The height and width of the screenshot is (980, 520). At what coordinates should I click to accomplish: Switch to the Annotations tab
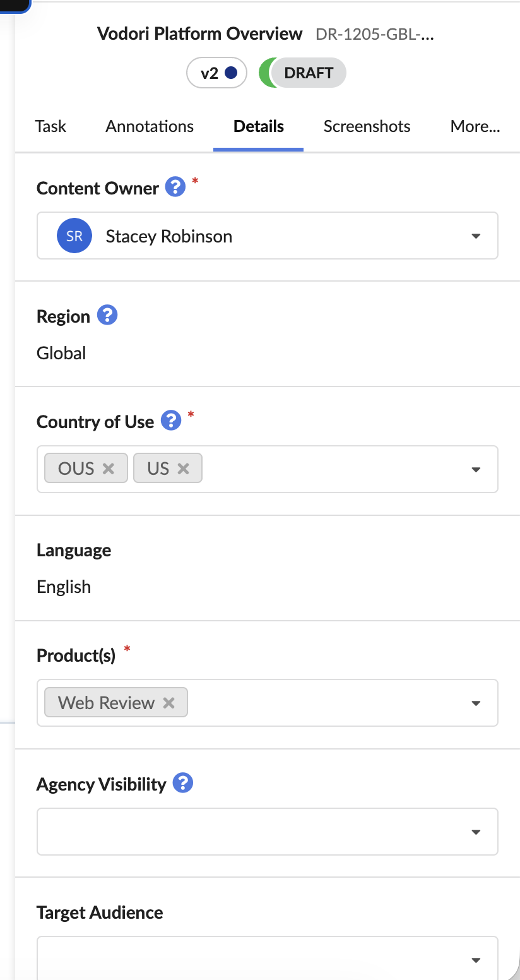tap(150, 126)
